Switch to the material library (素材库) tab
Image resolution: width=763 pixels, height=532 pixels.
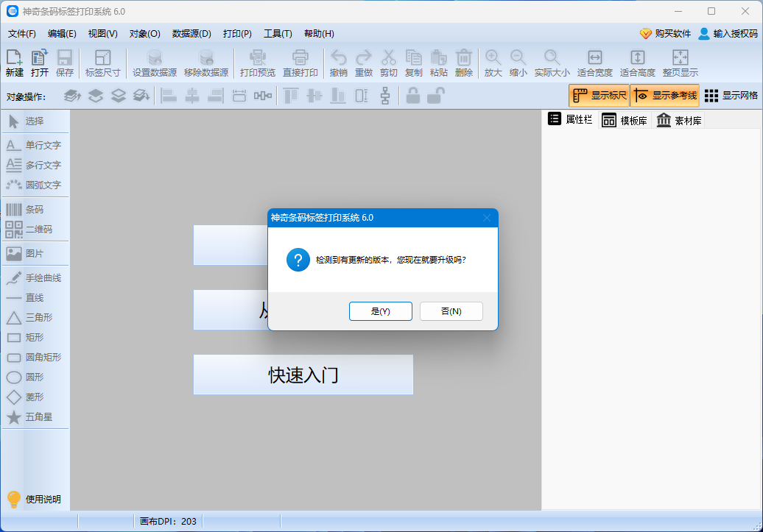679,121
